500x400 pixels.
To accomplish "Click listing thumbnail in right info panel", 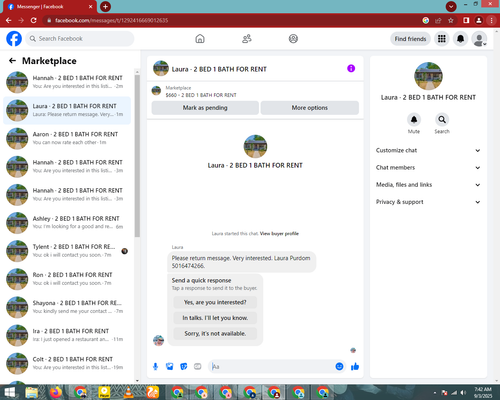I will tap(428, 76).
